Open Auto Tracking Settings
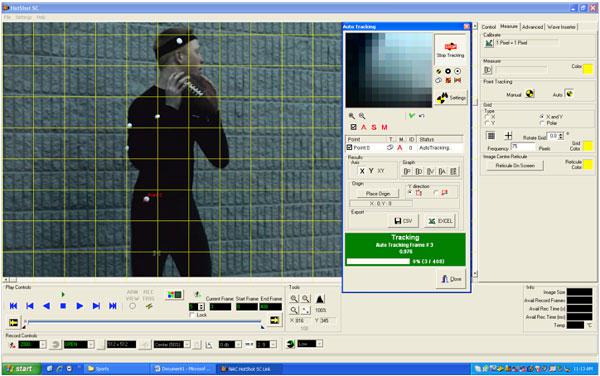This screenshot has height=376, width=600. [x=452, y=98]
